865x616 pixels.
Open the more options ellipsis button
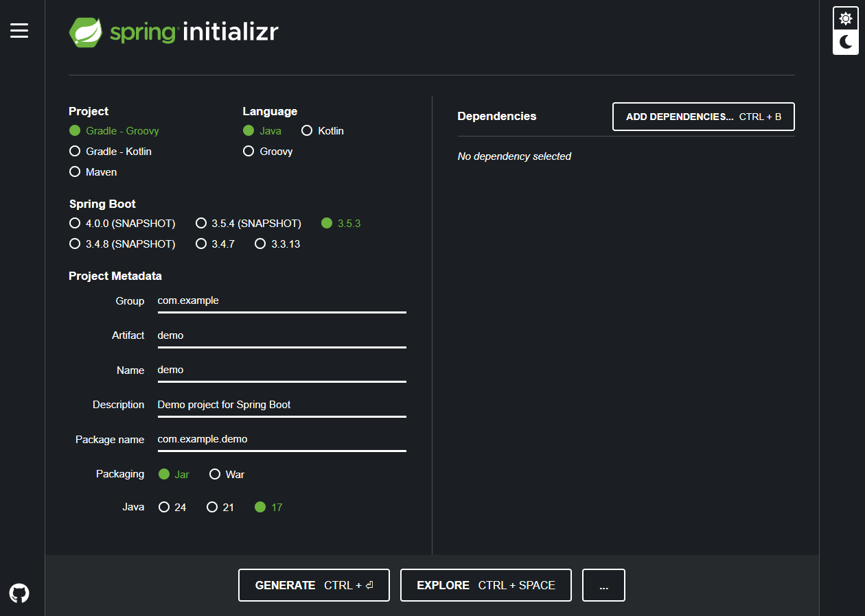603,585
